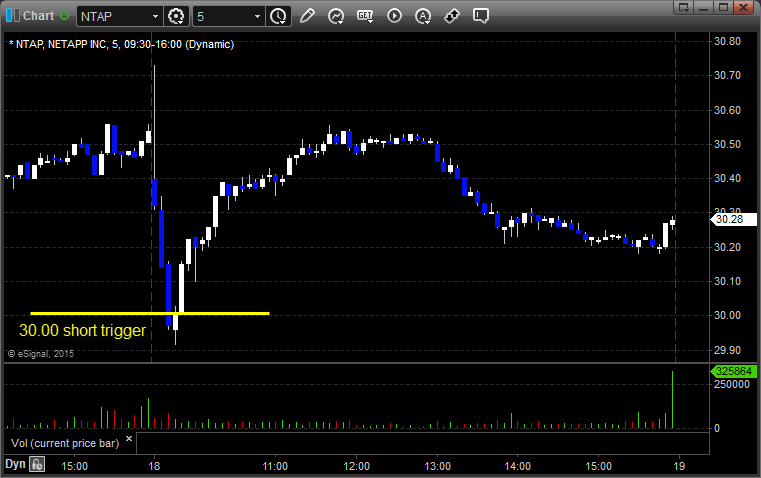The width and height of the screenshot is (761, 478).
Task: Minimize the chart window
Action: pos(704,7)
